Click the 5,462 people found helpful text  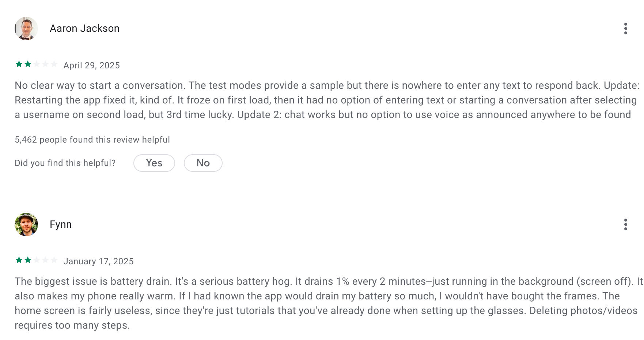92,140
